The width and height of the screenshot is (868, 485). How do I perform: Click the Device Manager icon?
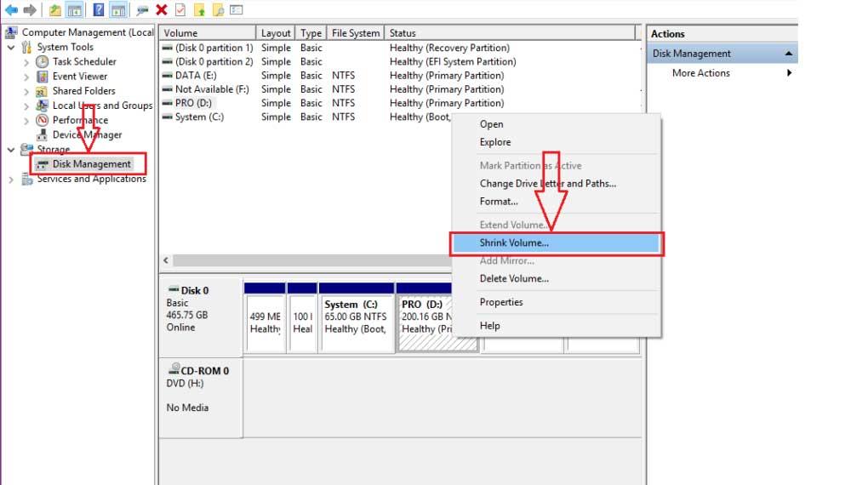pyautogui.click(x=42, y=134)
